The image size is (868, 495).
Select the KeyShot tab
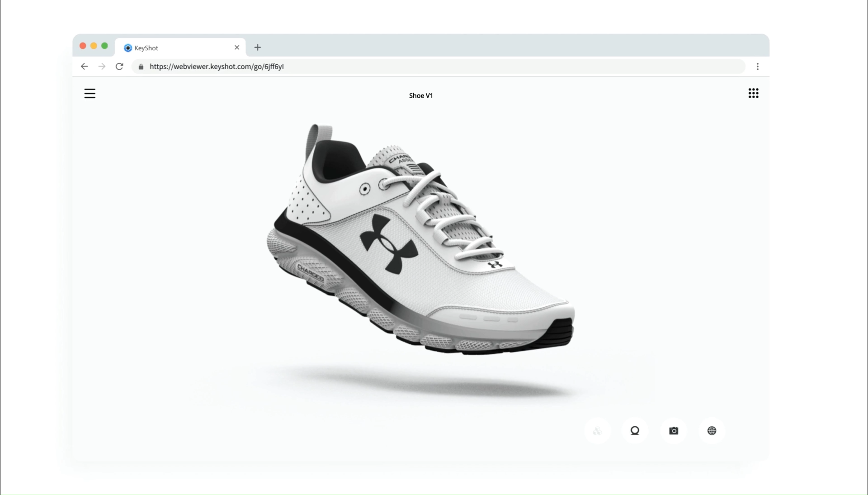pos(180,48)
